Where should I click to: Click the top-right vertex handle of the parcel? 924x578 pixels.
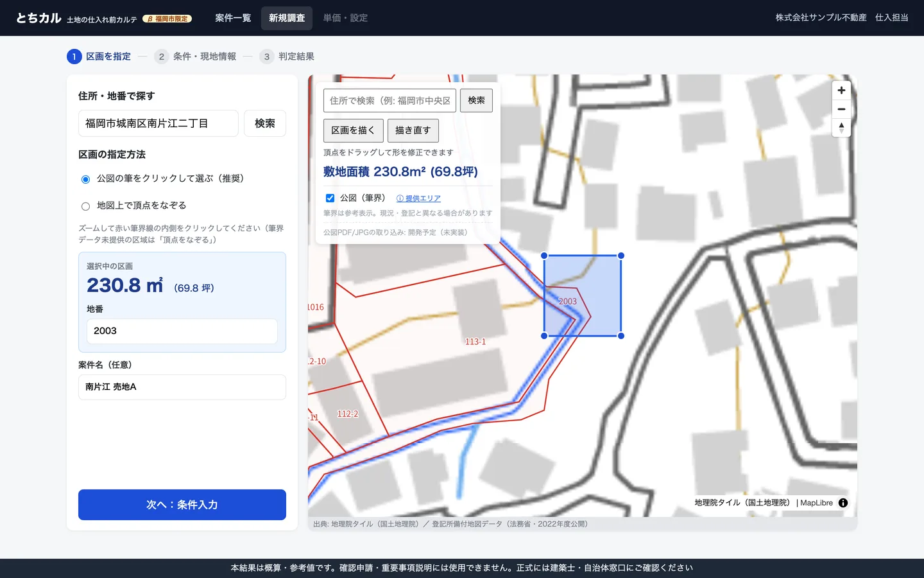621,256
